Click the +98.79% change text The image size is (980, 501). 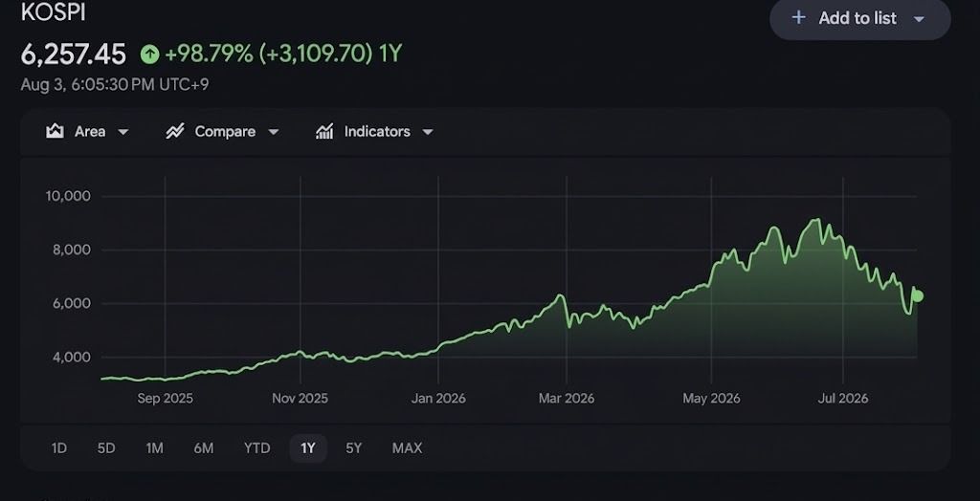[x=209, y=54]
